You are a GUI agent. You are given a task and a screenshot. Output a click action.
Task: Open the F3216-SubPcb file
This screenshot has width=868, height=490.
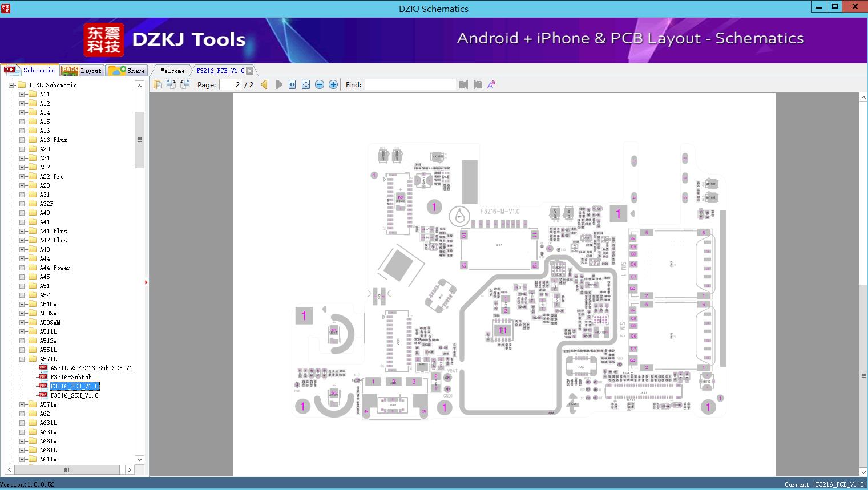click(71, 377)
